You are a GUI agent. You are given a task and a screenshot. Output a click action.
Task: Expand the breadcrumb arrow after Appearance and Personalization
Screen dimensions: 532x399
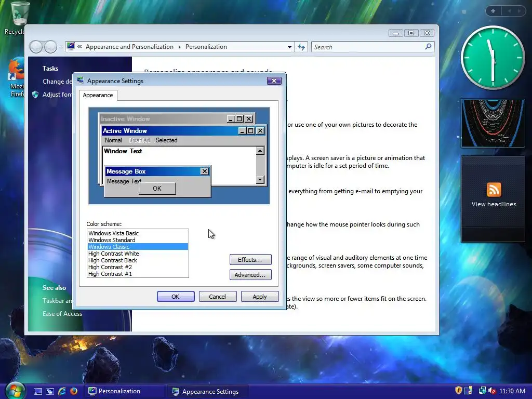click(x=179, y=47)
